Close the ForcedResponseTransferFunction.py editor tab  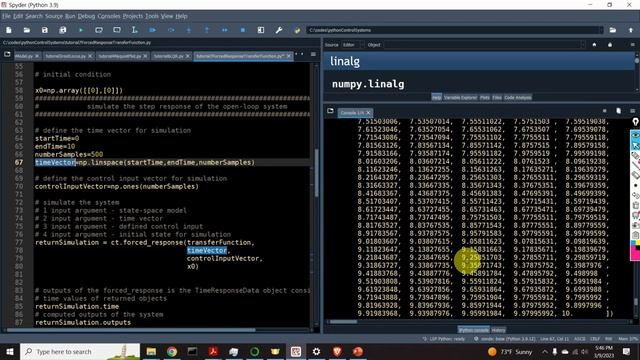click(289, 56)
